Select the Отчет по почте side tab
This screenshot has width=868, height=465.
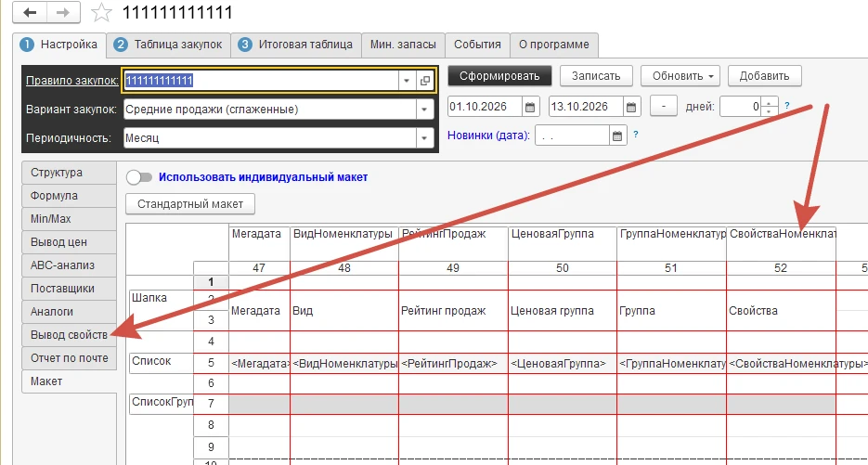pyautogui.click(x=69, y=358)
